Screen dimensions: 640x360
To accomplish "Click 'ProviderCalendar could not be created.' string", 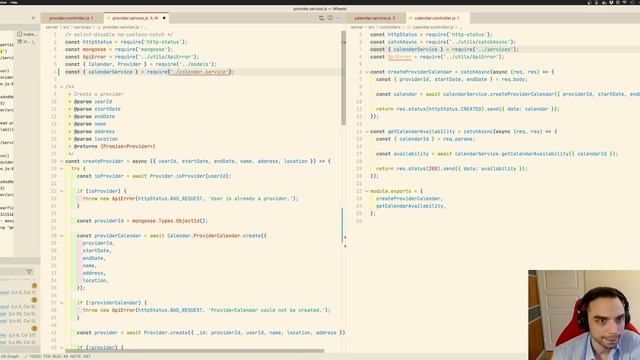I will coord(268,310).
